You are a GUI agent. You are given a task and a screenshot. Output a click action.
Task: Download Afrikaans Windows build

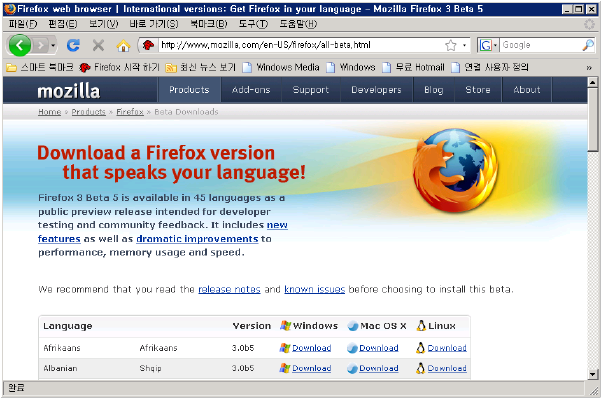click(312, 348)
